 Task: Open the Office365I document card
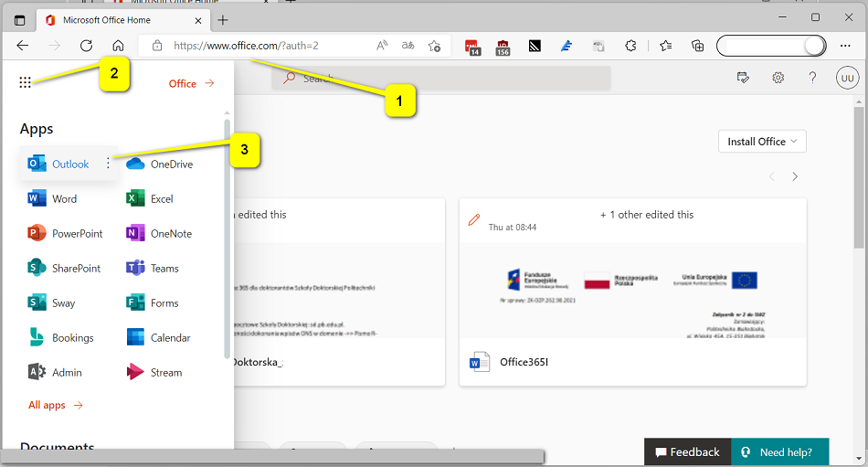tap(633, 292)
